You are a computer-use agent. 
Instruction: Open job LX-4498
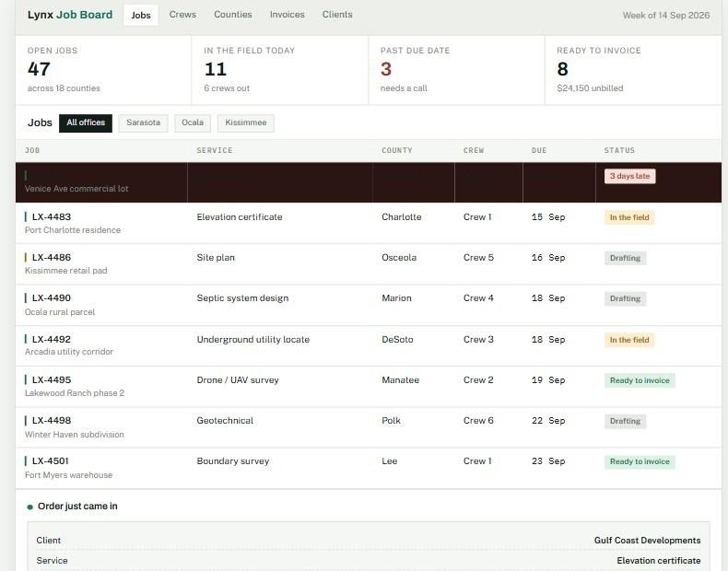(51, 421)
